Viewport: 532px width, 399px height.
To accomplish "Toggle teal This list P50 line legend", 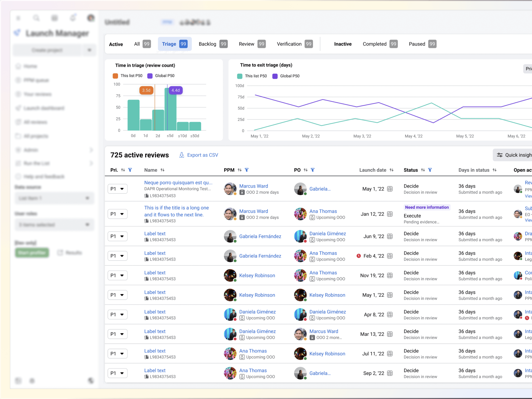I will point(240,76).
